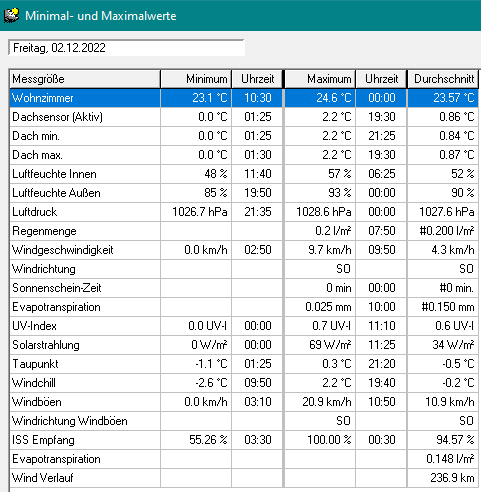481x492 pixels.
Task: Click the weather app icon in title bar
Action: click(x=11, y=16)
